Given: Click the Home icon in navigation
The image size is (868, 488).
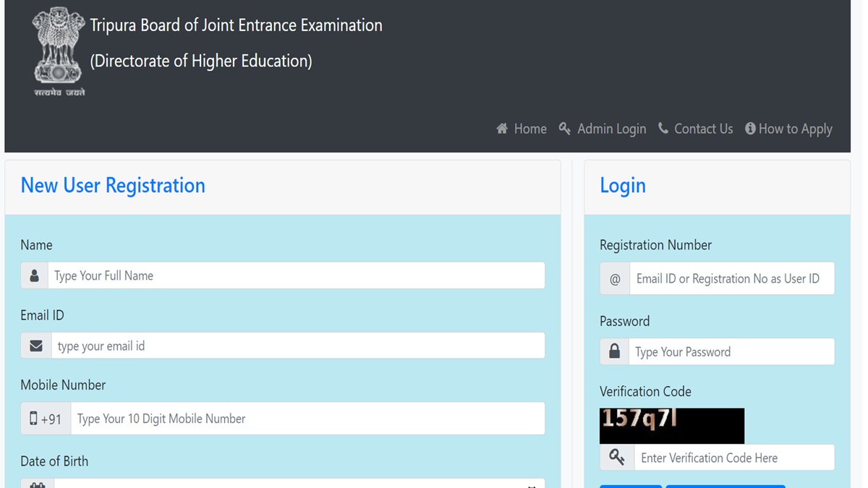Looking at the screenshot, I should coord(502,129).
